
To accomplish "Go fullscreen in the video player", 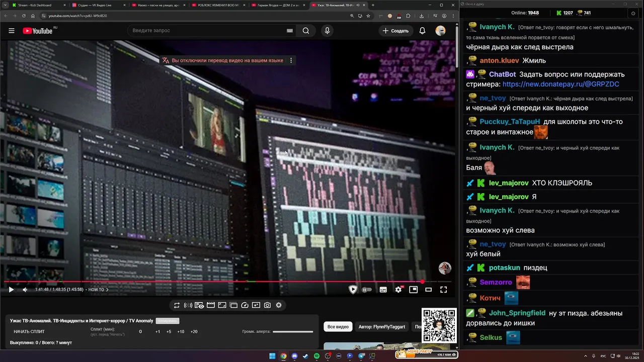I will 443,290.
